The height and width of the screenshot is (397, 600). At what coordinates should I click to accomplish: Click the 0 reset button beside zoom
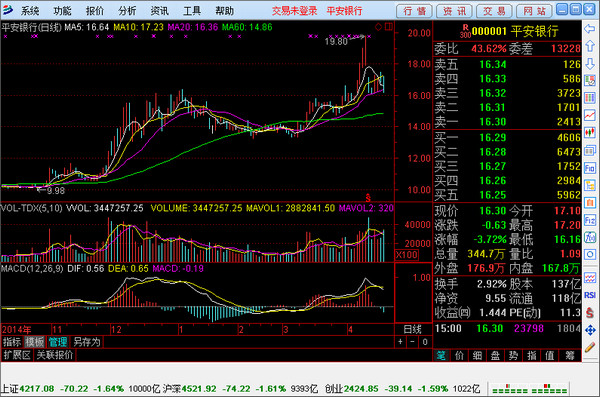[x=425, y=342]
